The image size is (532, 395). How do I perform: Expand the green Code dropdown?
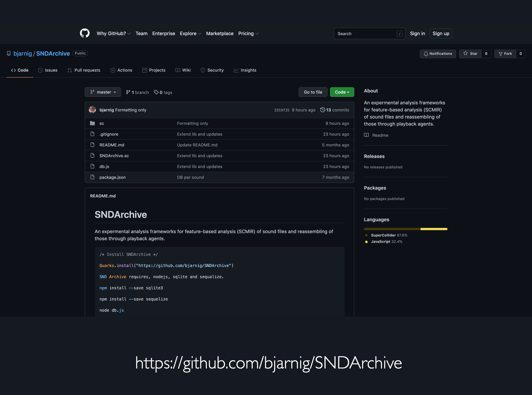(342, 92)
